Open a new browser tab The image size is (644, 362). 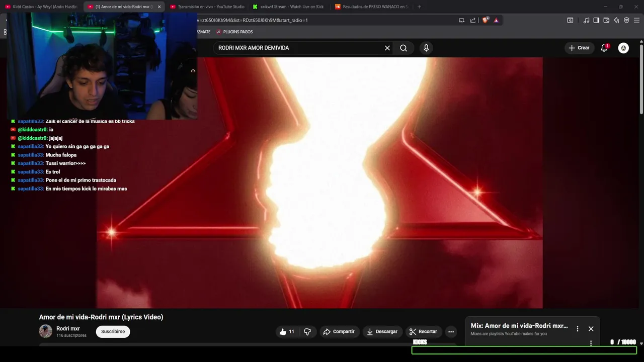tap(419, 7)
